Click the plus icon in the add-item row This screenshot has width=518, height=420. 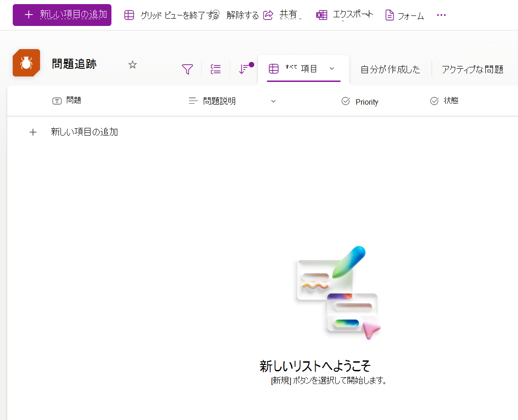coord(33,132)
